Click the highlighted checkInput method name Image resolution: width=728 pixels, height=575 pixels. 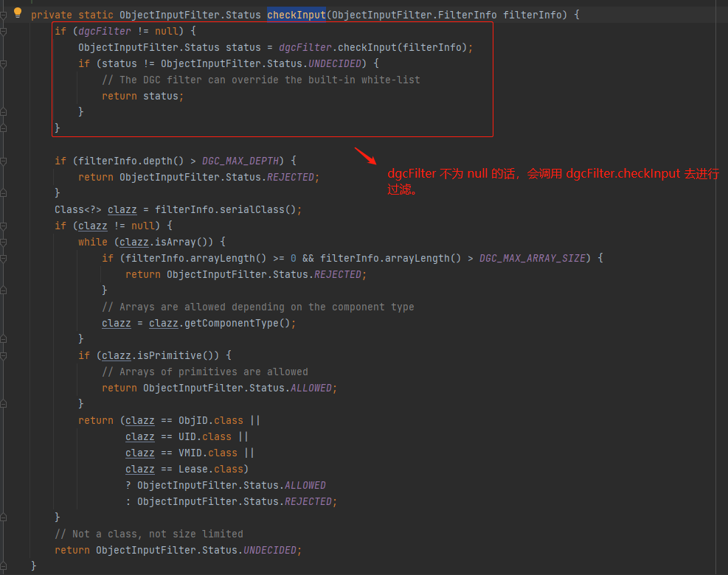click(296, 15)
